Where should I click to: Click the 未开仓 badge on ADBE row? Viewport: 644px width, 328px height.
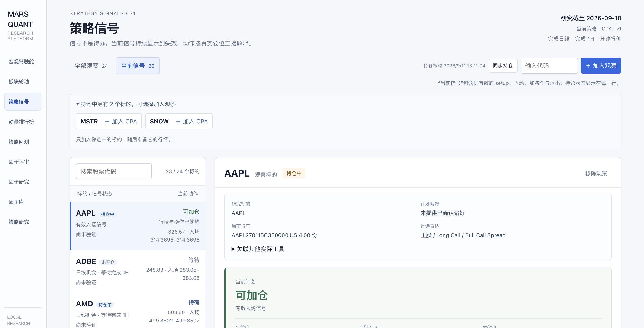108,262
